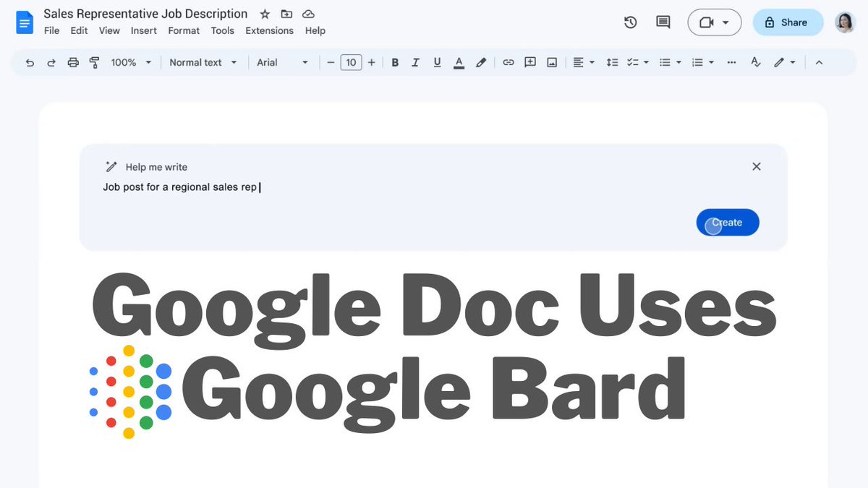Collapse the menus with the chevron
868x488 pixels.
point(819,63)
